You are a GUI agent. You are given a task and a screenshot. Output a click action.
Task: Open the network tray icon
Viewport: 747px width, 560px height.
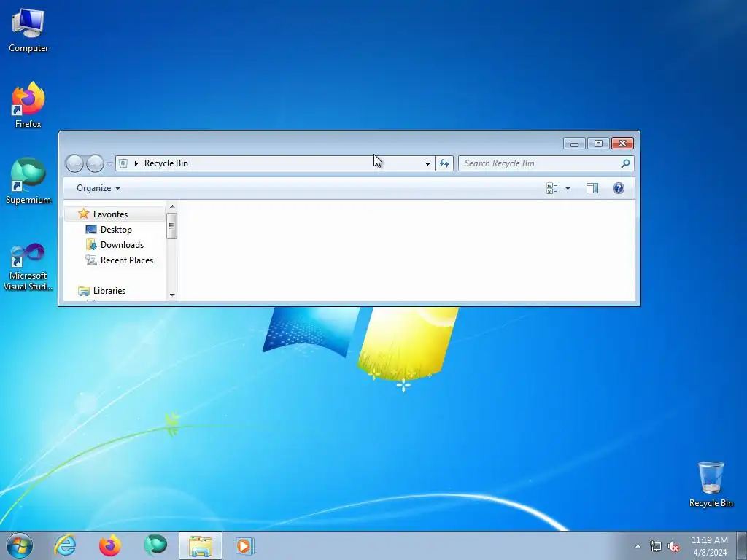click(x=656, y=547)
